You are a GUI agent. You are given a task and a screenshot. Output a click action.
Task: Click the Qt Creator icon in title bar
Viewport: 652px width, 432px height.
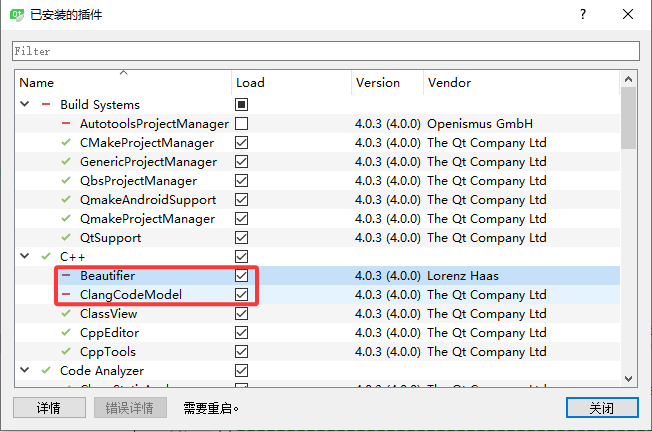pyautogui.click(x=17, y=15)
